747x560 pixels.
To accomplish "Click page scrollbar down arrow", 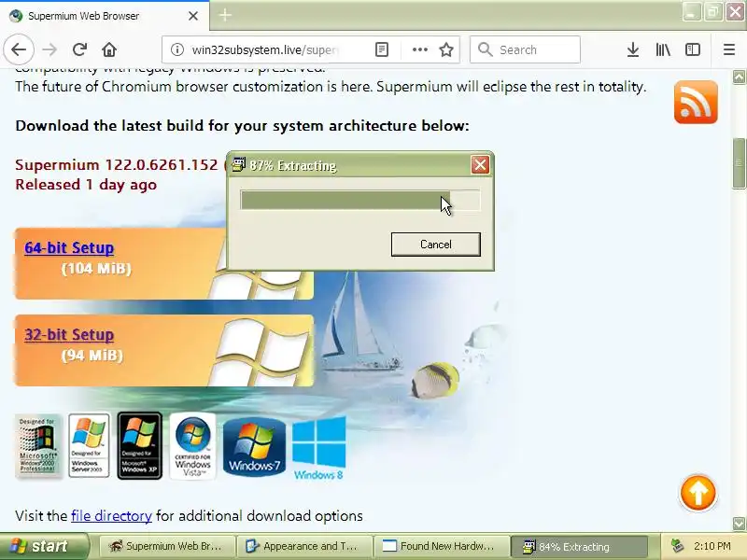I will click(739, 523).
